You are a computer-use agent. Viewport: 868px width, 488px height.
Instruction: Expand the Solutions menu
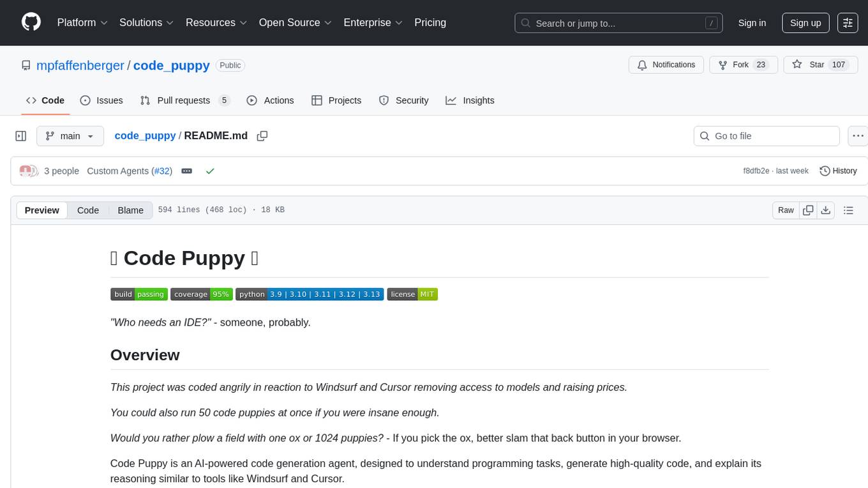[147, 22]
